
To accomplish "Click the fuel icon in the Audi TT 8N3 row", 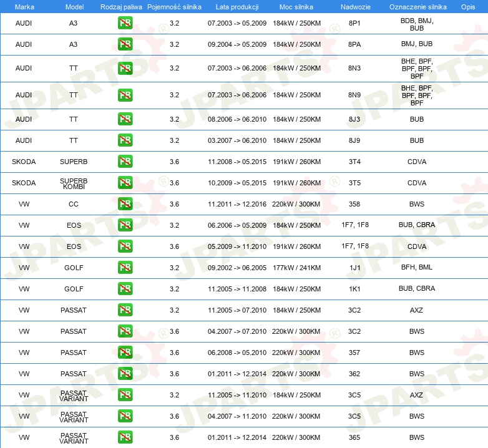I will click(x=125, y=68).
